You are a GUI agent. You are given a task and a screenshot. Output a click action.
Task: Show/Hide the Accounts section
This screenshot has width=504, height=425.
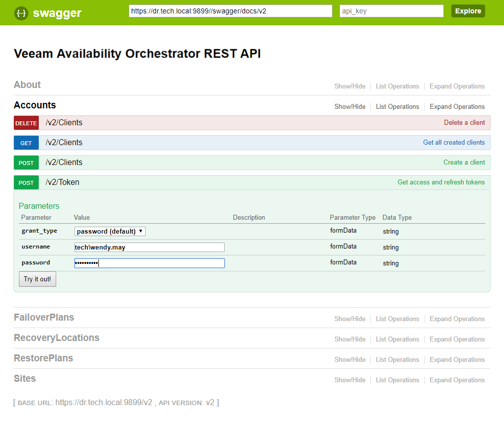point(350,106)
